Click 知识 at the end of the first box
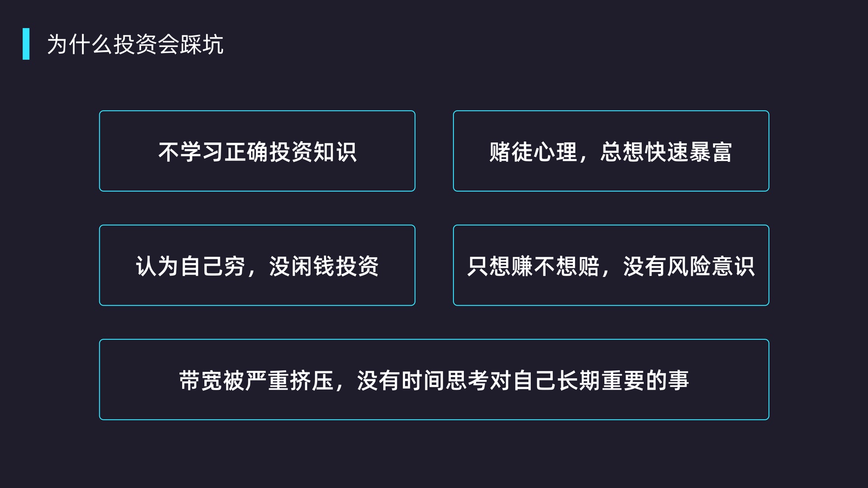 click(335, 152)
